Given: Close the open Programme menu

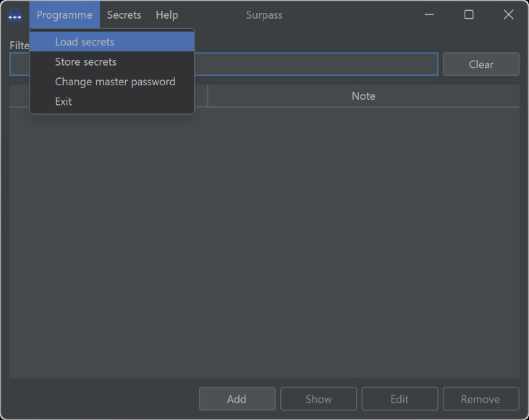Looking at the screenshot, I should click(x=64, y=15).
